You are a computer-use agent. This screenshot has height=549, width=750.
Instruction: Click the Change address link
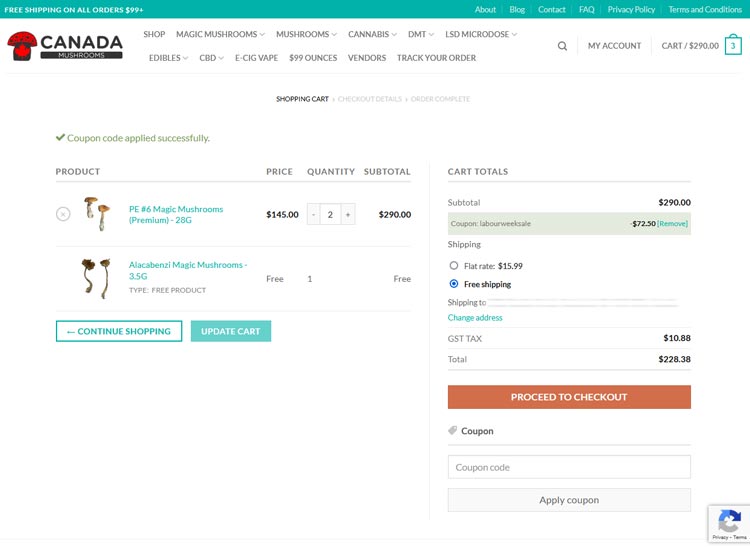point(475,318)
